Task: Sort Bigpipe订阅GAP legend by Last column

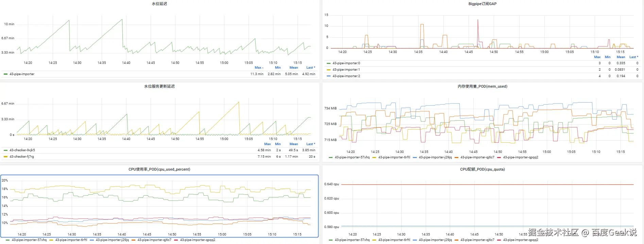Action: pos(633,57)
